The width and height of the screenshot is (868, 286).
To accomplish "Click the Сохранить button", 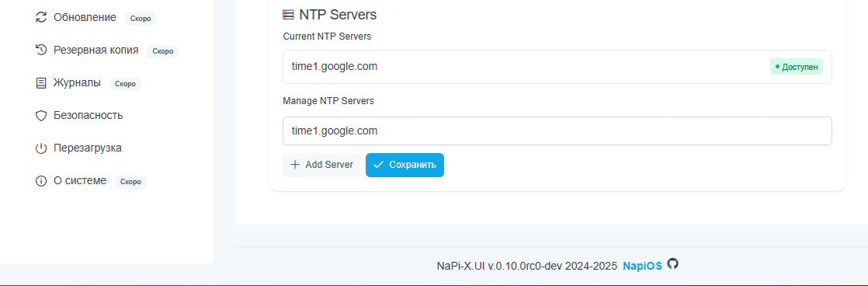I will pos(404,166).
